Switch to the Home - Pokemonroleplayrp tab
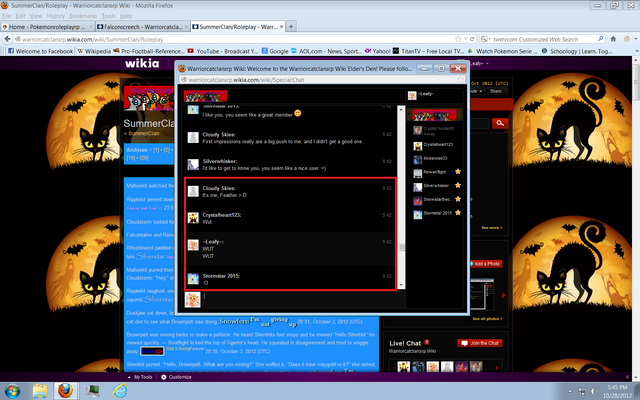 tap(47, 27)
